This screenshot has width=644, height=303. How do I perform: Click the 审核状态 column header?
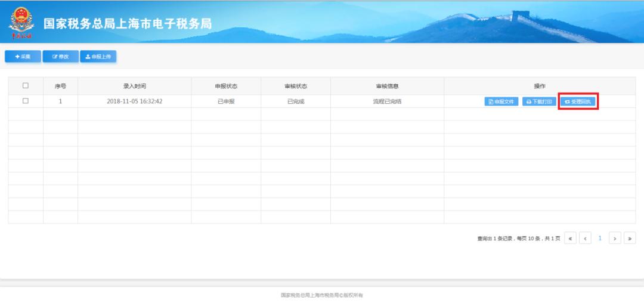point(296,86)
